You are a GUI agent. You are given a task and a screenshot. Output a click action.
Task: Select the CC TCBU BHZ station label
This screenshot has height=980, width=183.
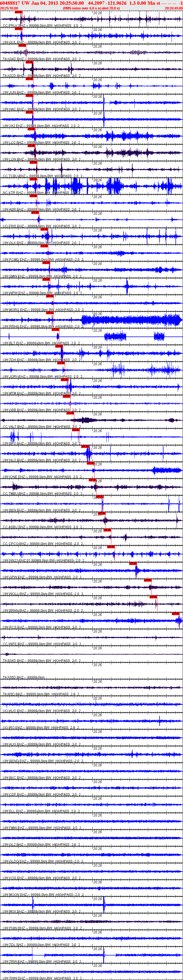[14, 176]
